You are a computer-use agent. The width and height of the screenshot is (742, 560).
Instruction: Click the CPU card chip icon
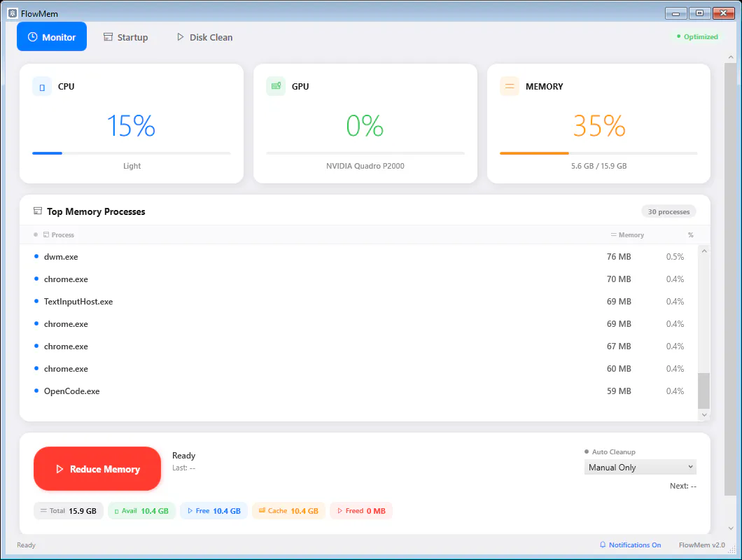pos(42,87)
